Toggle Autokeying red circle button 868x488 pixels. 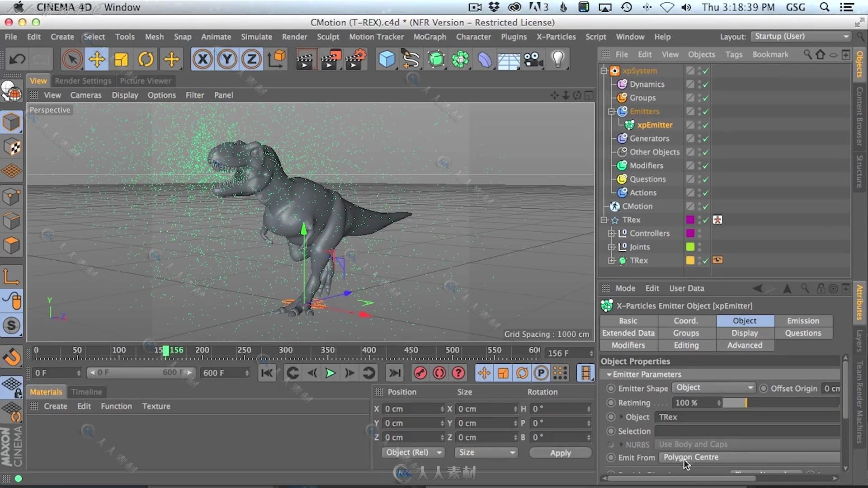pyautogui.click(x=439, y=373)
